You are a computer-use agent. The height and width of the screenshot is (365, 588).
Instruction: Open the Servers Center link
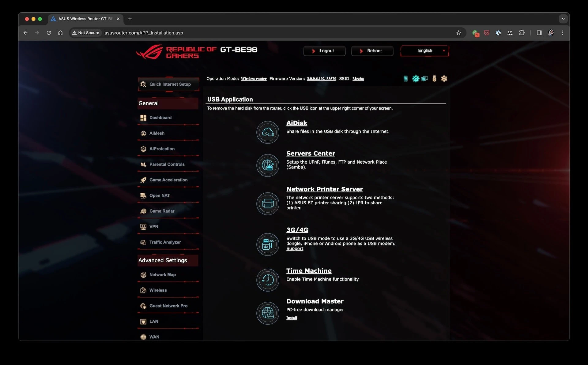coord(311,154)
